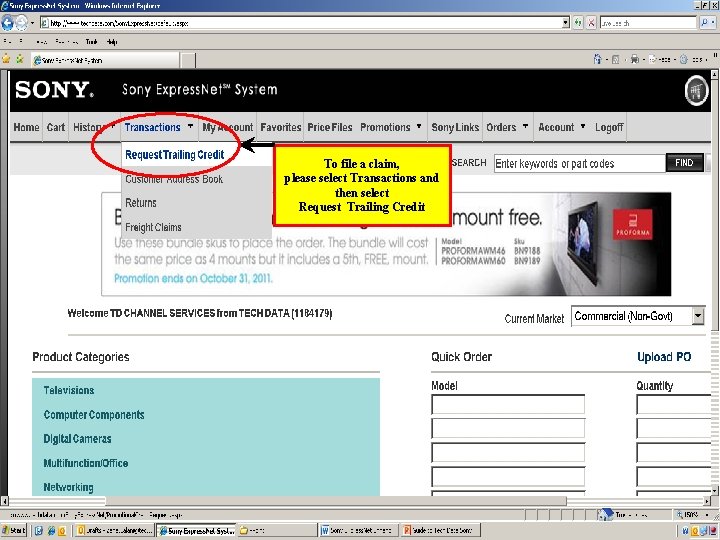Open the Page menu in command bar
The image size is (720, 540).
[x=661, y=59]
